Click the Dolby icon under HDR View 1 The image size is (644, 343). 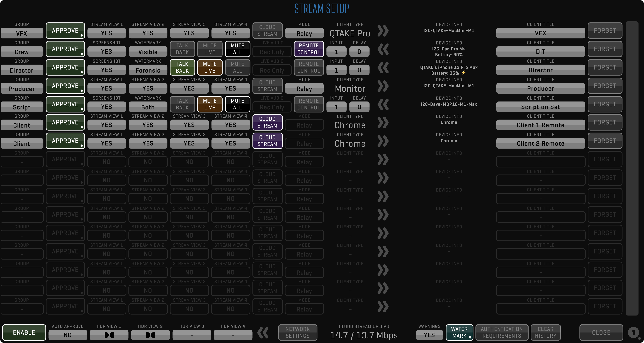click(x=109, y=335)
